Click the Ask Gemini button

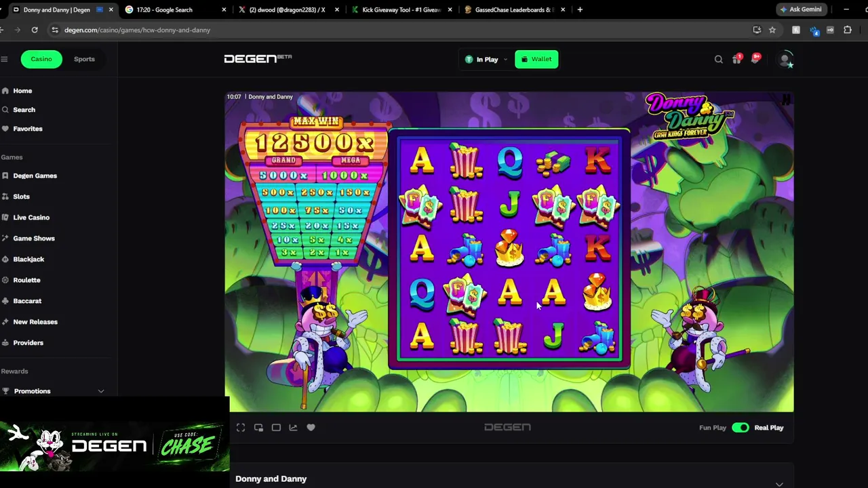(801, 9)
